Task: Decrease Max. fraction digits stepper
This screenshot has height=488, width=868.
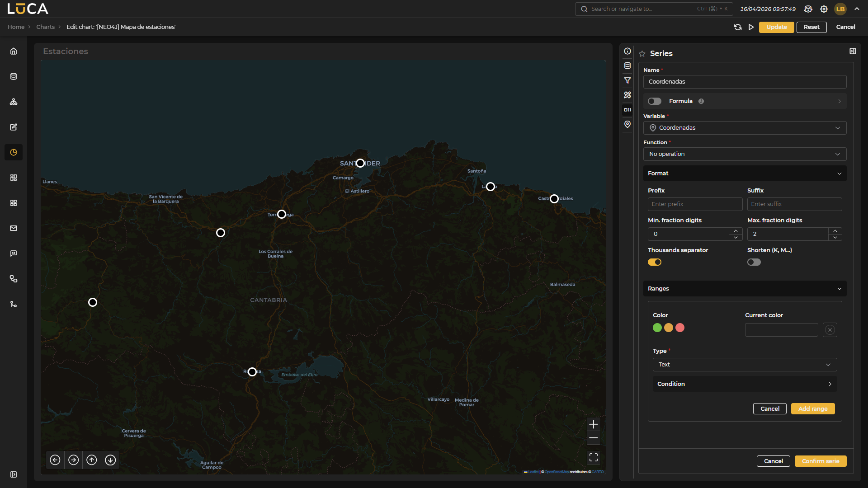Action: point(835,237)
